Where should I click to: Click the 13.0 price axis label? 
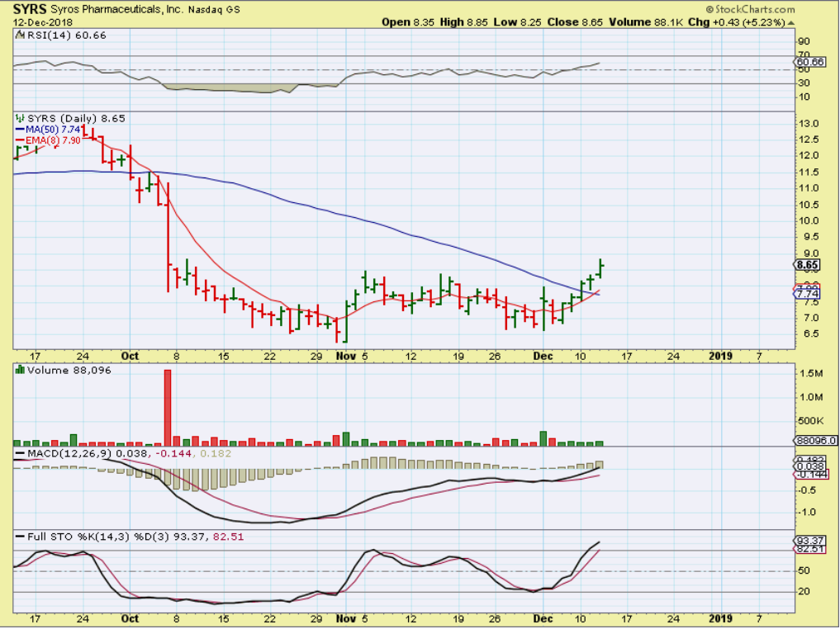point(809,124)
